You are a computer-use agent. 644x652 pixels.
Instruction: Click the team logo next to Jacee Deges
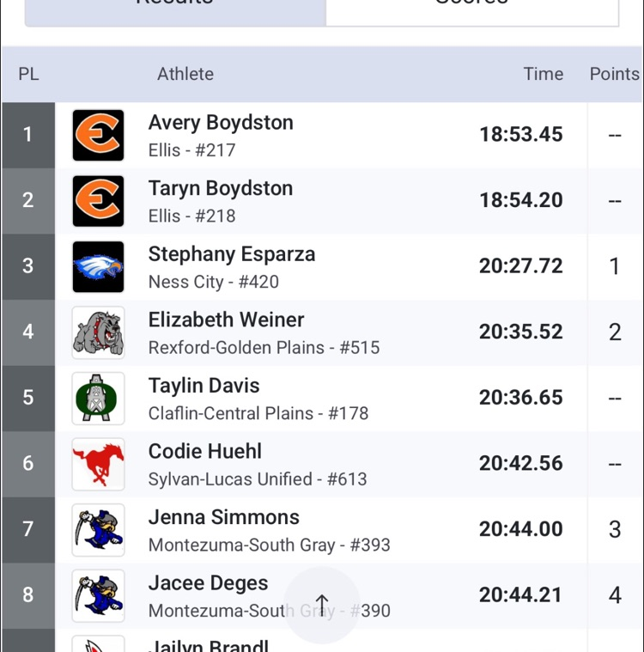point(98,595)
